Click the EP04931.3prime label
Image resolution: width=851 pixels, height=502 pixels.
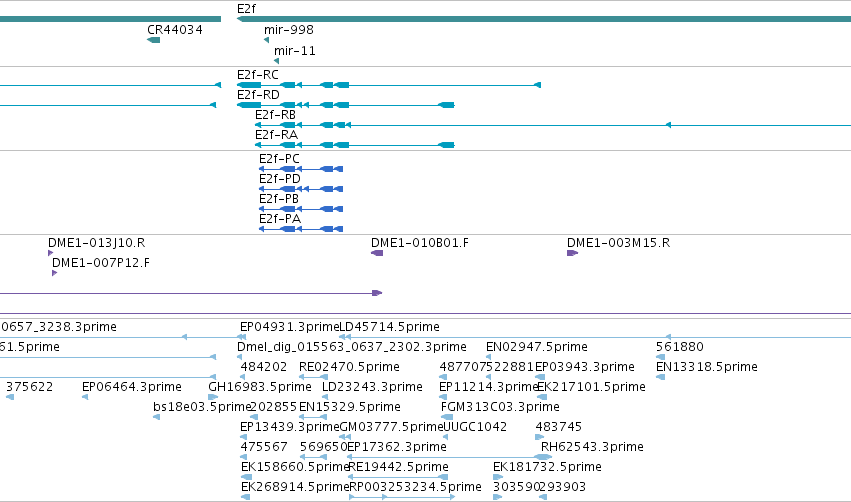pos(290,327)
